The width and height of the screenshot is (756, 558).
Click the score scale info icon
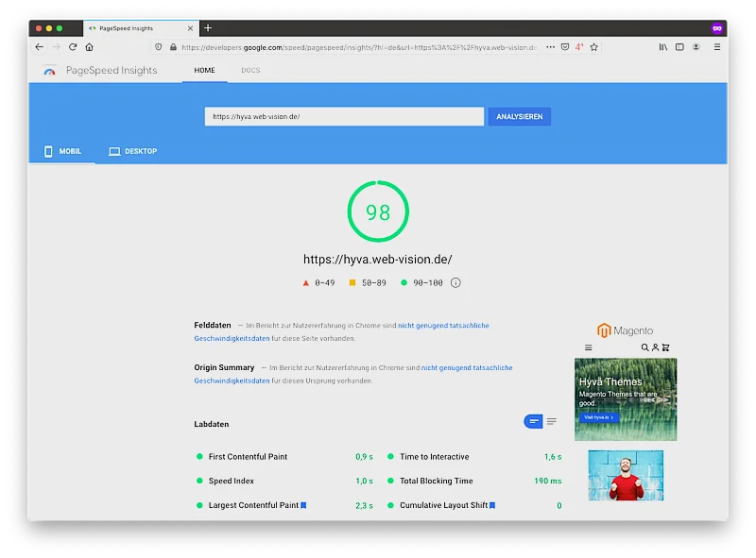(455, 282)
